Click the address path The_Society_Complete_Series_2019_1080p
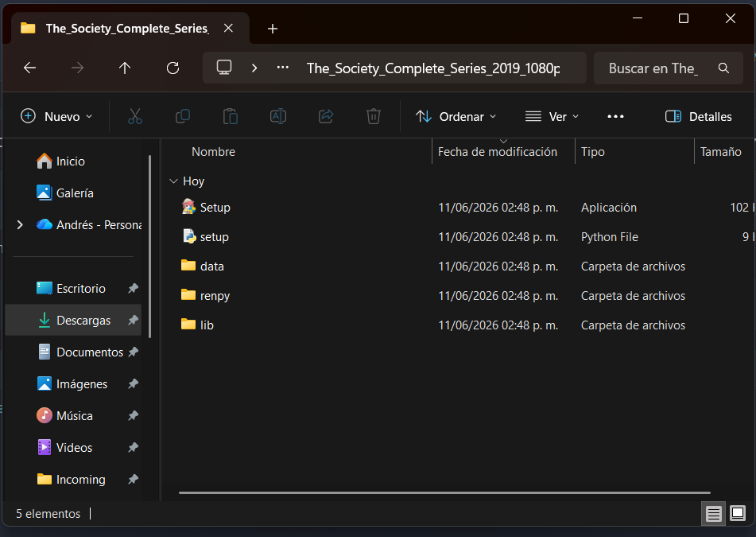 pos(433,68)
